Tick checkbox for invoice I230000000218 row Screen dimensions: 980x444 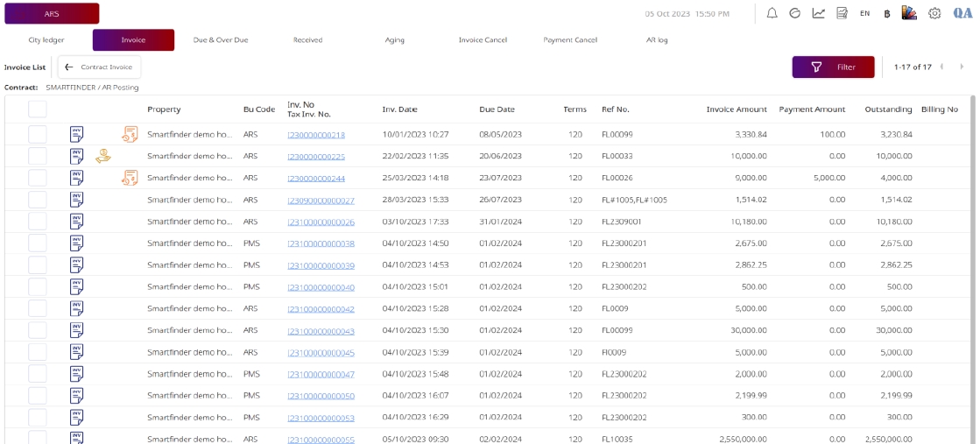click(x=37, y=134)
